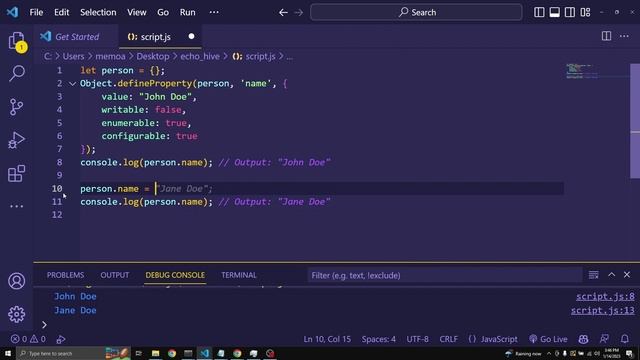This screenshot has height=360, width=640.
Task: Open editor More Actions ellipsis
Action: click(624, 36)
